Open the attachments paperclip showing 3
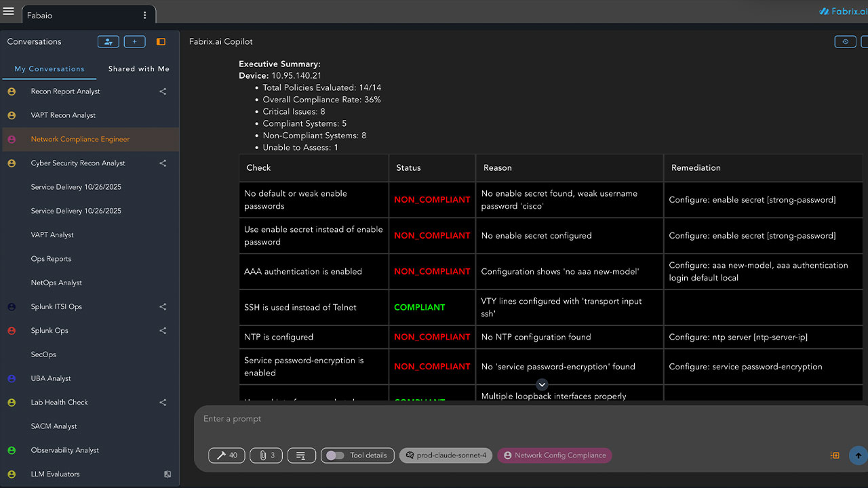Image resolution: width=868 pixels, height=488 pixels. (x=266, y=455)
